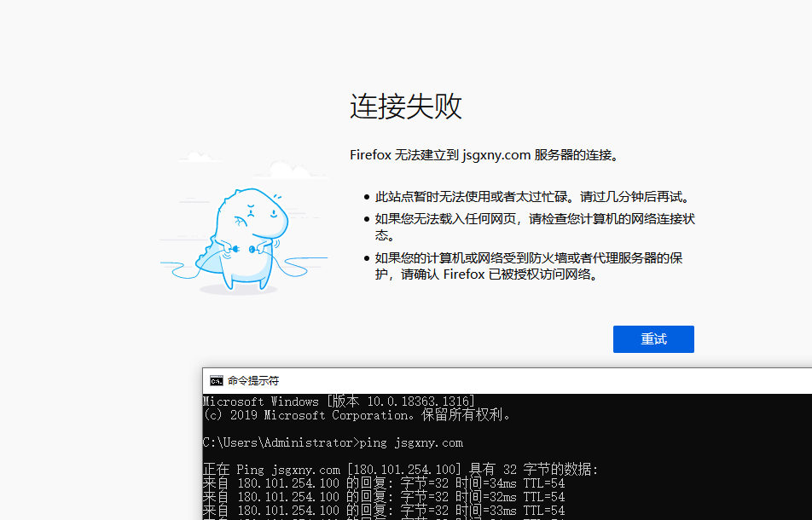Click the ping reply with 时间=32ms

click(x=384, y=496)
